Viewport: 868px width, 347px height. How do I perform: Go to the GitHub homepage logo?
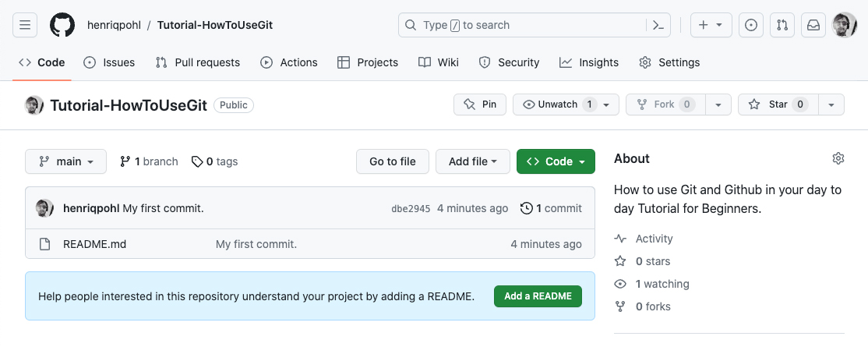click(62, 25)
